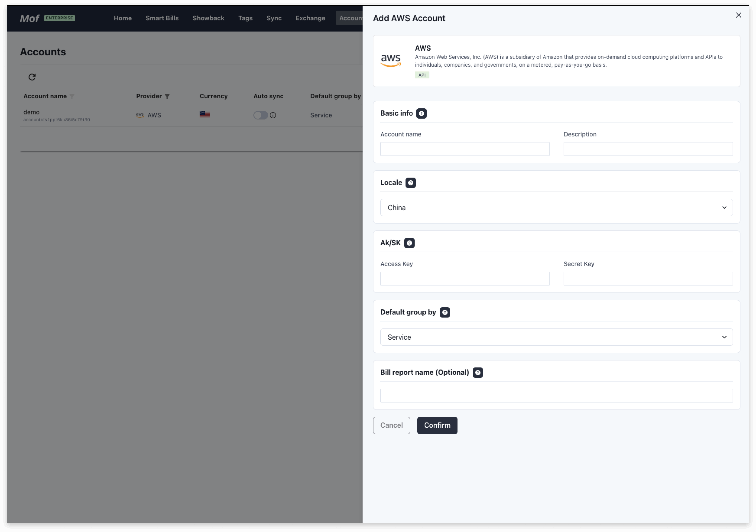Viewport: 756px width, 532px height.
Task: Click the Locale help icon
Action: point(410,183)
